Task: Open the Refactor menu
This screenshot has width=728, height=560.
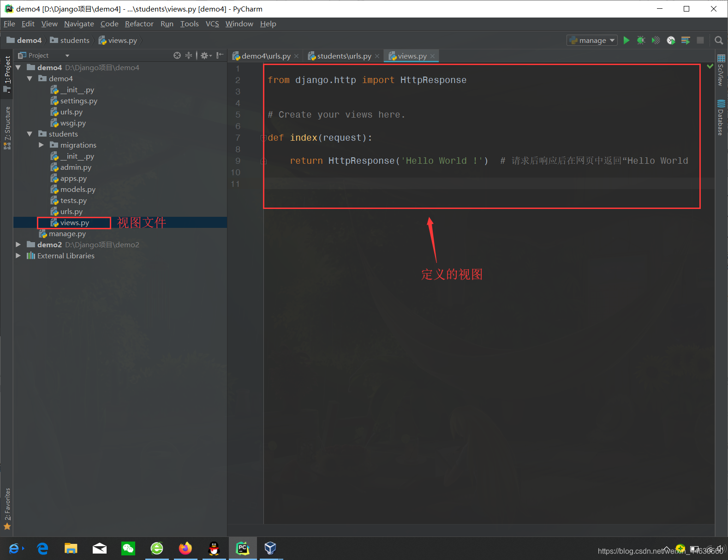Action: tap(139, 24)
